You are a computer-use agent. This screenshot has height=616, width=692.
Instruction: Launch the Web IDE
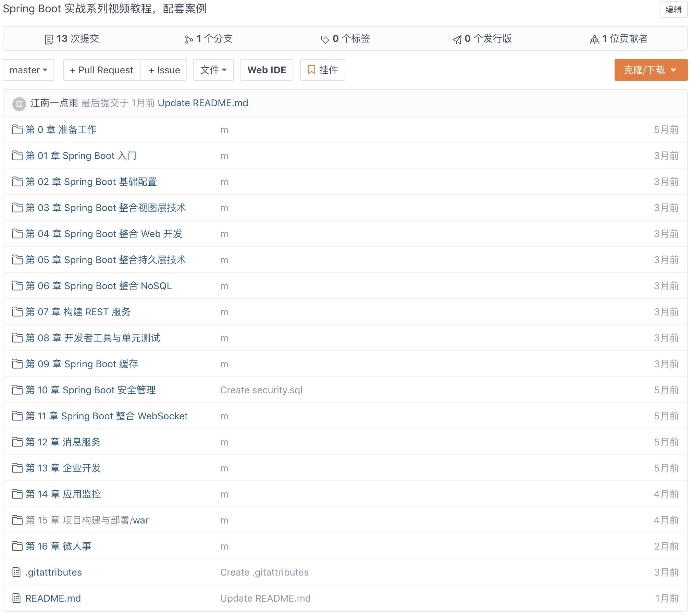267,70
